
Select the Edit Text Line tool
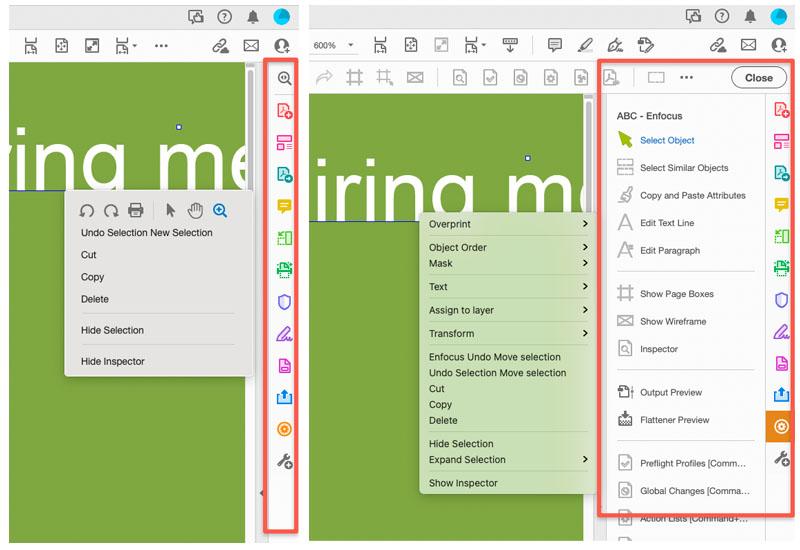pos(667,223)
